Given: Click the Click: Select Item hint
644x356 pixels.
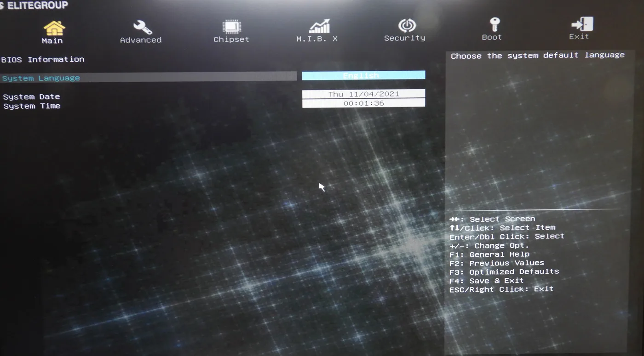Looking at the screenshot, I should click(502, 228).
